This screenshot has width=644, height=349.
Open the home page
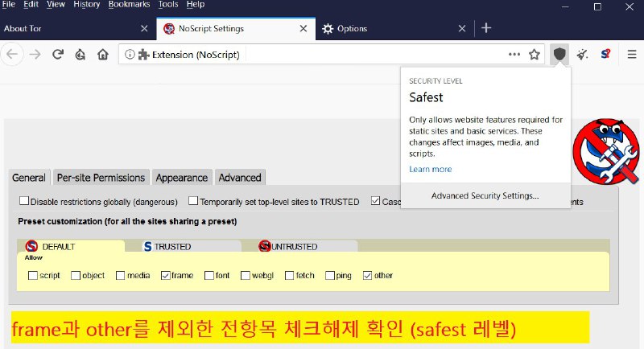click(x=103, y=54)
